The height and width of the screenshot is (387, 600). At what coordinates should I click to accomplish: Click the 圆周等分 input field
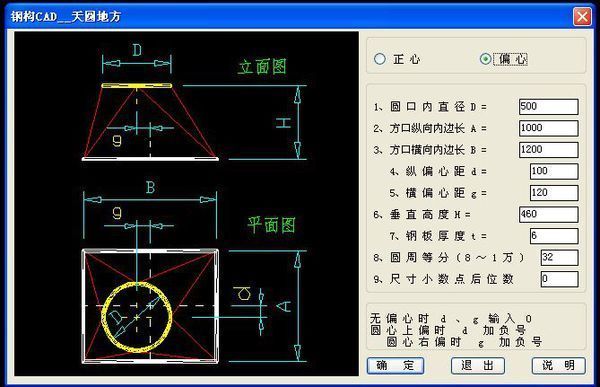pyautogui.click(x=559, y=258)
